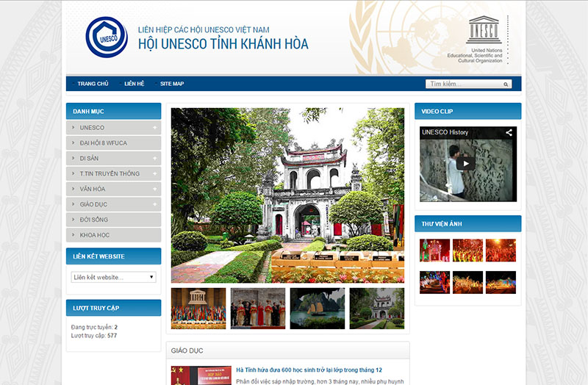Click the temple gate slider thumbnail
The image size is (588, 385).
(x=377, y=309)
